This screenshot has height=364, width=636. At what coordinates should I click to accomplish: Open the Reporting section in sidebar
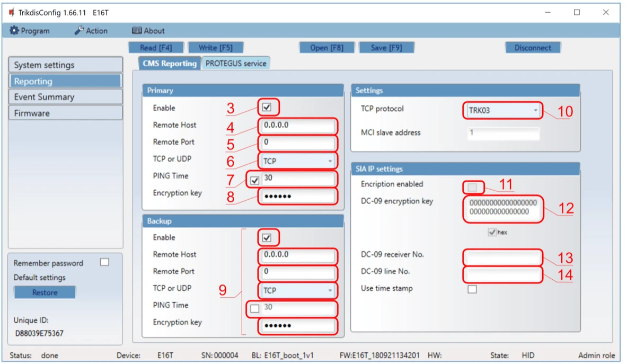coord(65,81)
